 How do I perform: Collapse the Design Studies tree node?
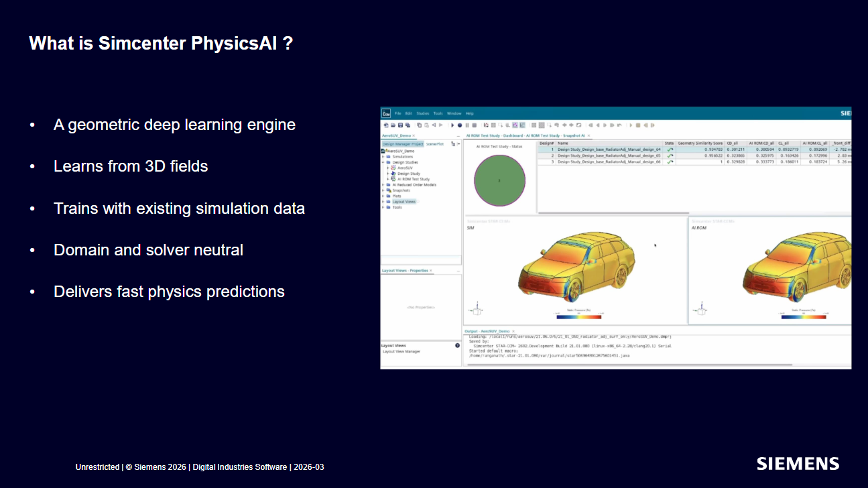click(x=383, y=162)
